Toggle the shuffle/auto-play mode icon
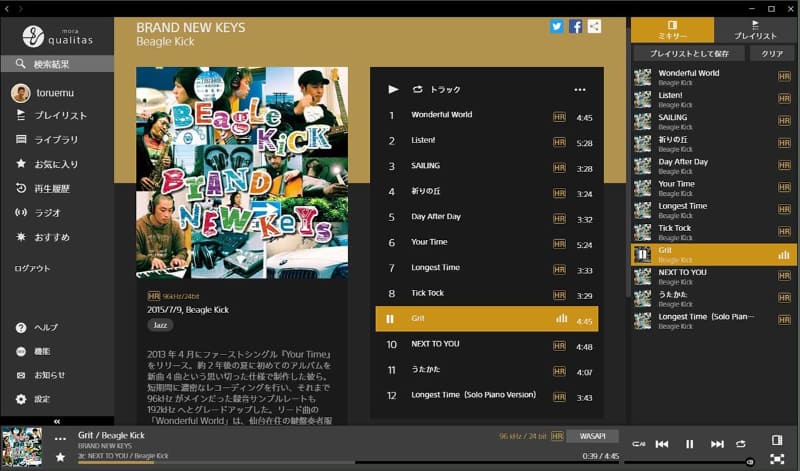The height and width of the screenshot is (471, 800). point(639,444)
